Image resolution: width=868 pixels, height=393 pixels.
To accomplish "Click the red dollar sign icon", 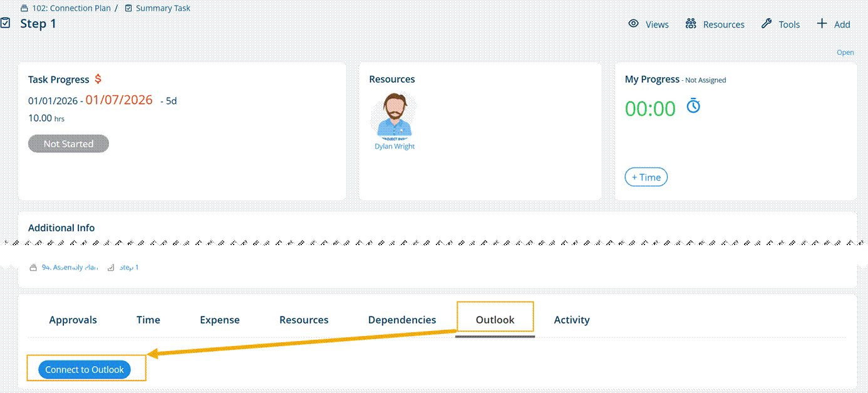I will (98, 79).
